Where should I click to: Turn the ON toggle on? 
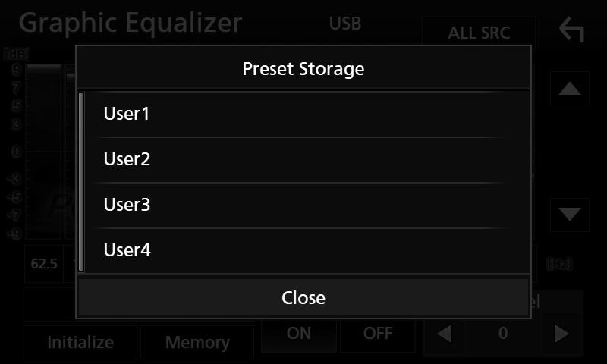point(299,334)
